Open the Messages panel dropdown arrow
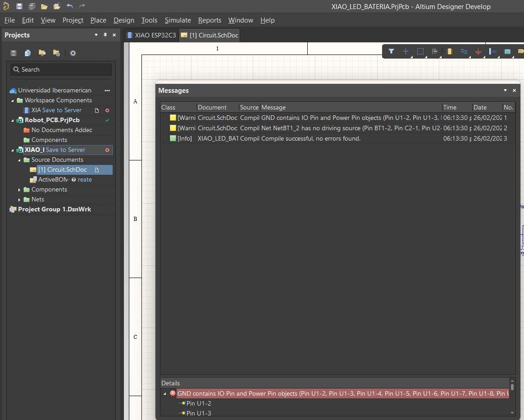524x420 pixels. [505, 91]
